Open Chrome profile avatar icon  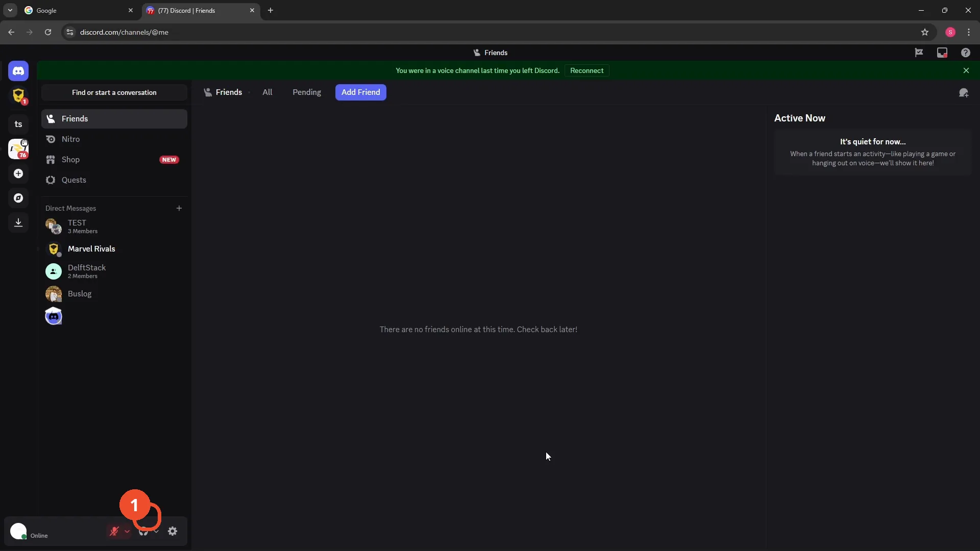coord(950,32)
